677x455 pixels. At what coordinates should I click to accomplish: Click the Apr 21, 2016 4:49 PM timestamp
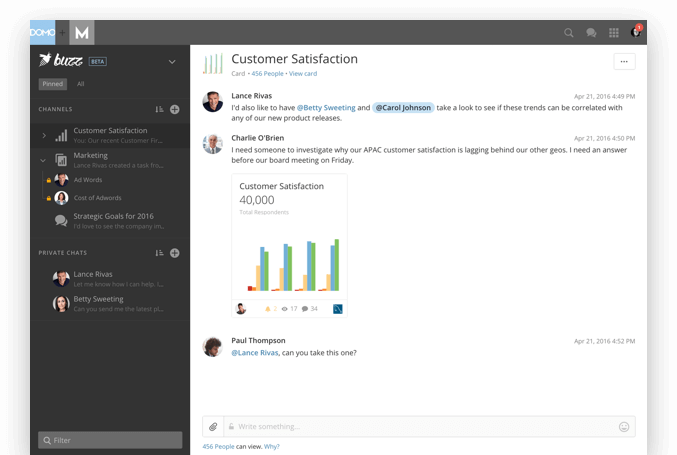pos(604,96)
